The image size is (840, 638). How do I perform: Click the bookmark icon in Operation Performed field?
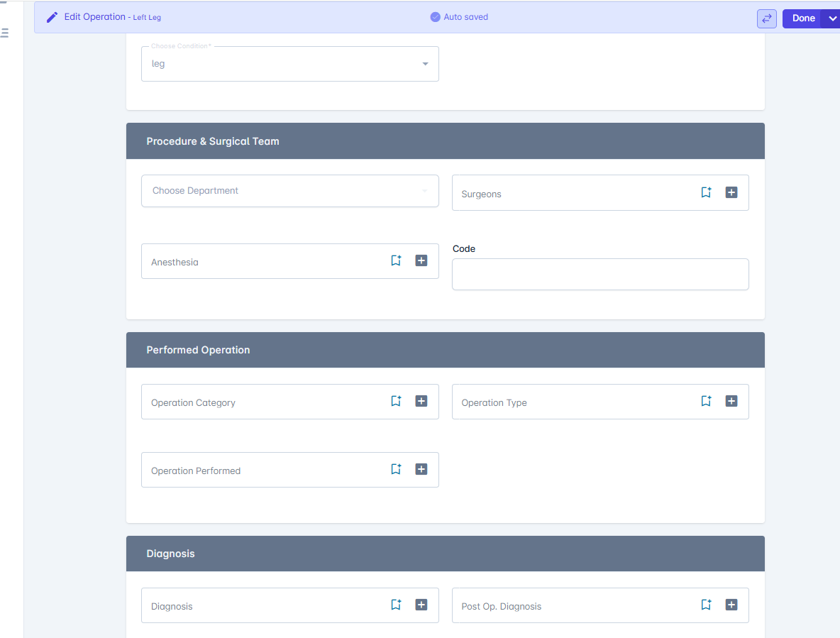[x=396, y=468]
